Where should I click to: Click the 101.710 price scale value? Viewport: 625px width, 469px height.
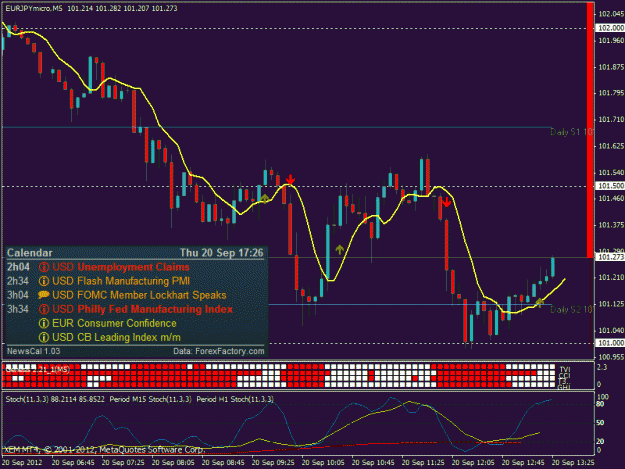coord(611,120)
